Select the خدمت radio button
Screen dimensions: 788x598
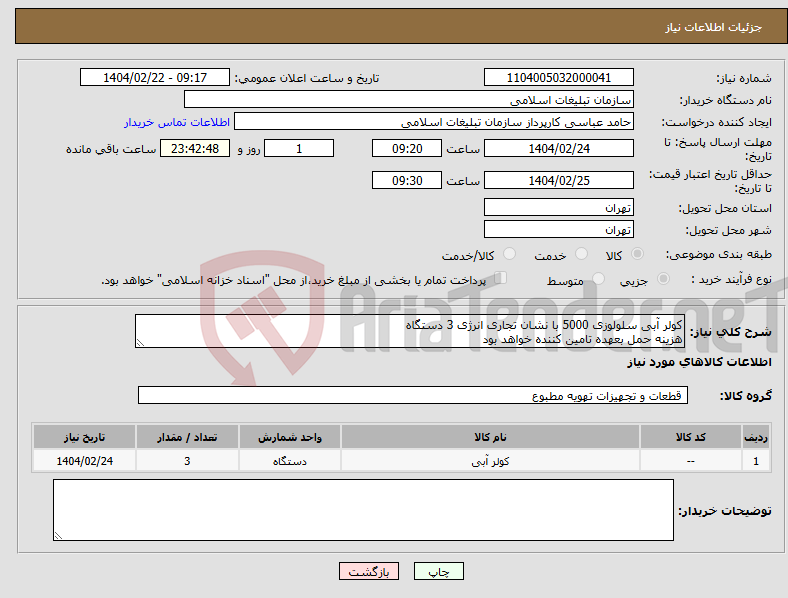[x=581, y=254]
